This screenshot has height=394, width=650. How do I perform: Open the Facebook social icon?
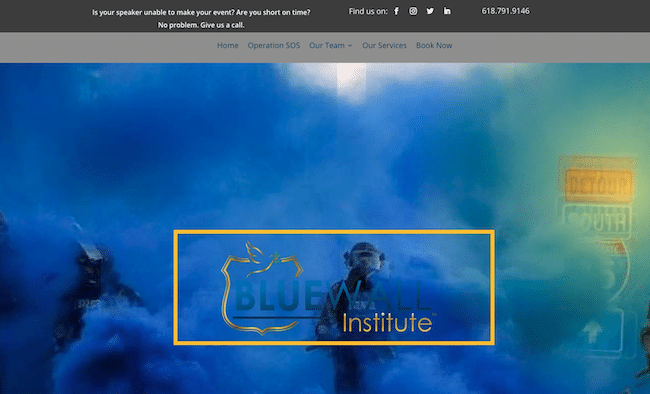[396, 11]
